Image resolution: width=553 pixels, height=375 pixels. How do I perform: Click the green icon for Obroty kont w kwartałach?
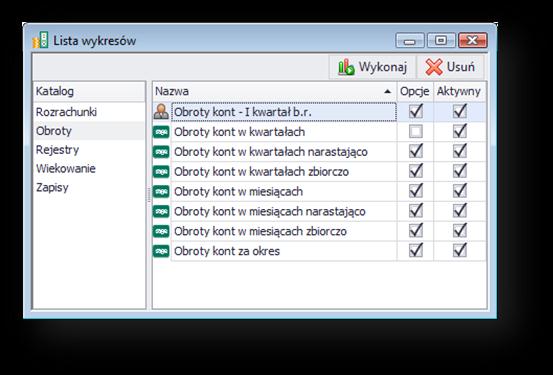(161, 132)
